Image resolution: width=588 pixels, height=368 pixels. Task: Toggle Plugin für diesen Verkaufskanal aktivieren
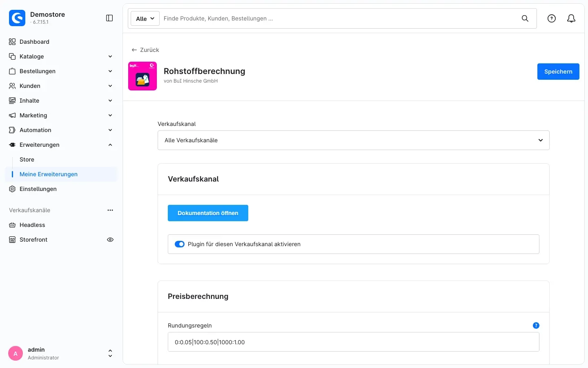tap(180, 244)
